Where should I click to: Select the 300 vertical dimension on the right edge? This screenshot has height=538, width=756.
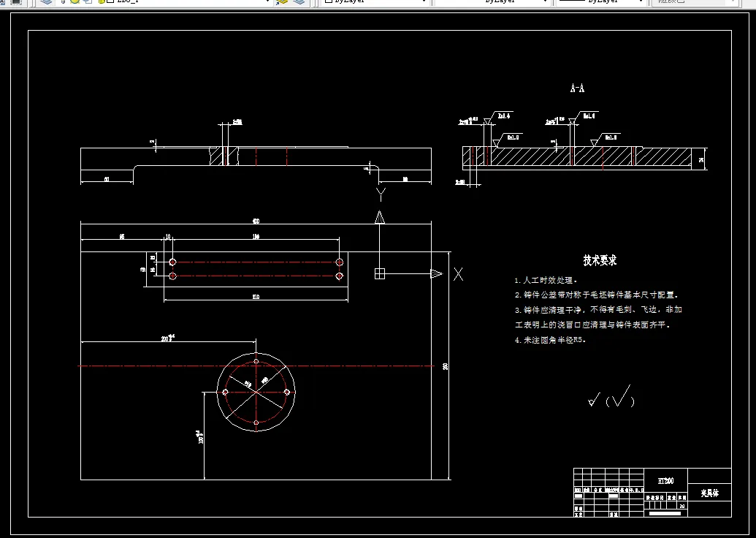coord(446,366)
